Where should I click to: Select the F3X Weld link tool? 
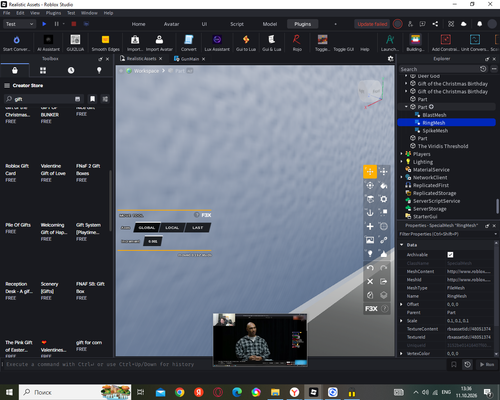pyautogui.click(x=384, y=240)
